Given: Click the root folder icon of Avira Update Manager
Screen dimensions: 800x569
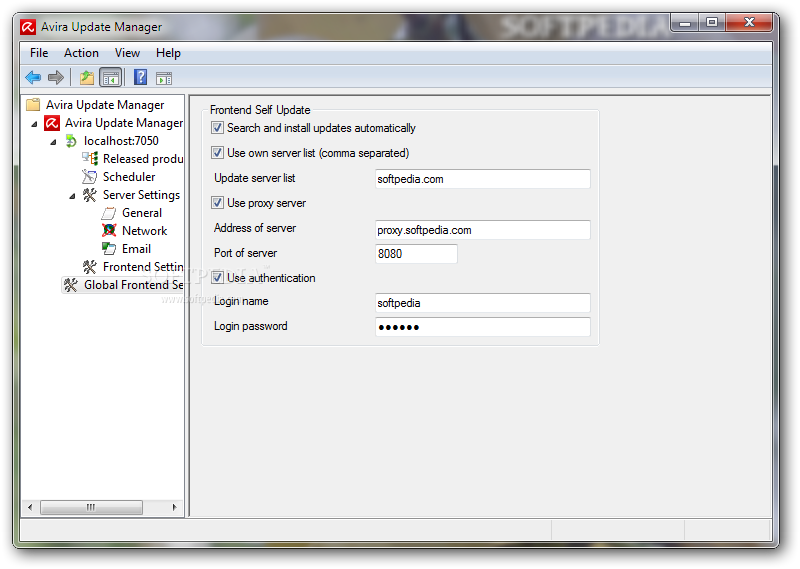Looking at the screenshot, I should (x=33, y=105).
